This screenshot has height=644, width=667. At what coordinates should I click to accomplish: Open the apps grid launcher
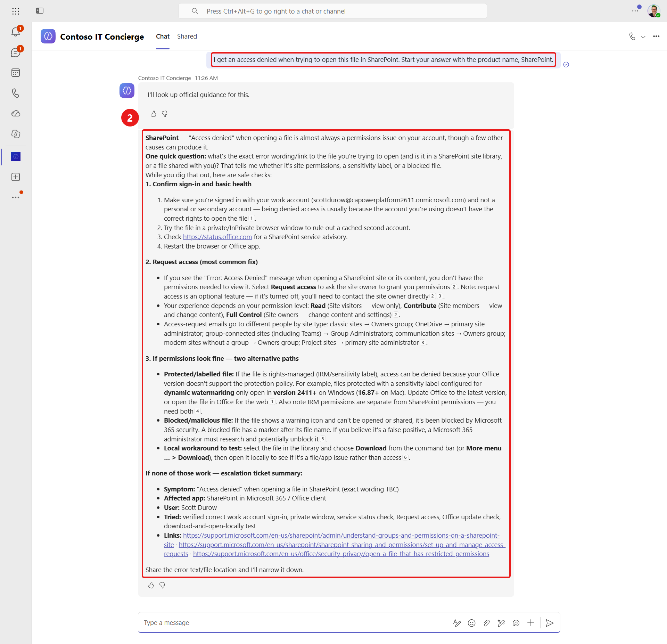pos(16,11)
